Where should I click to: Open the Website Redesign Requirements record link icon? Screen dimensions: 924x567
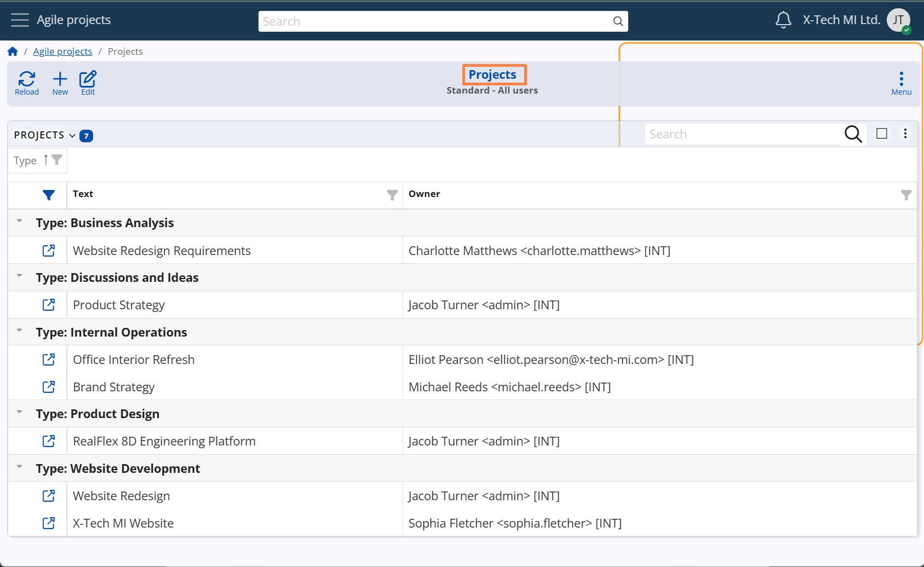[x=49, y=251]
